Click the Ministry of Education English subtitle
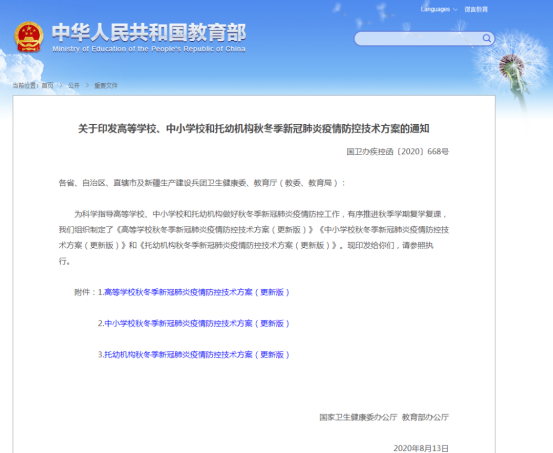Viewport: 553px width, 453px height. click(149, 49)
